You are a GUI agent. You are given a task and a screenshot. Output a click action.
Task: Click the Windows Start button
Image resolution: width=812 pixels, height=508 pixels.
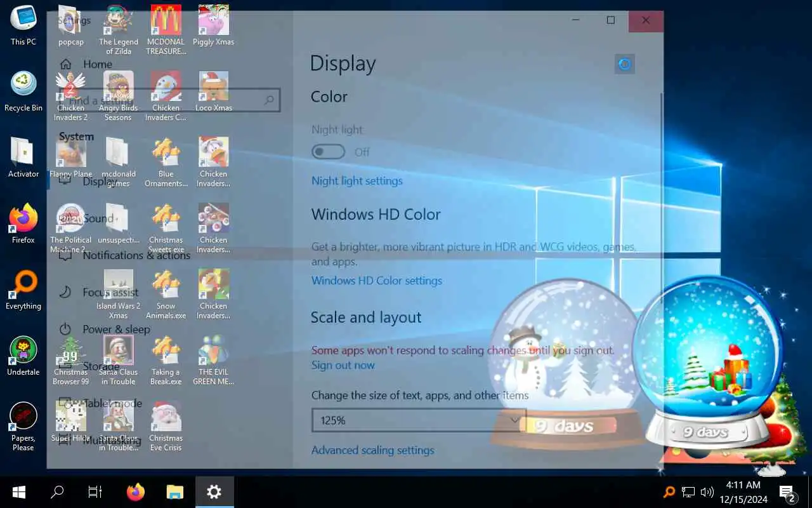[19, 491]
